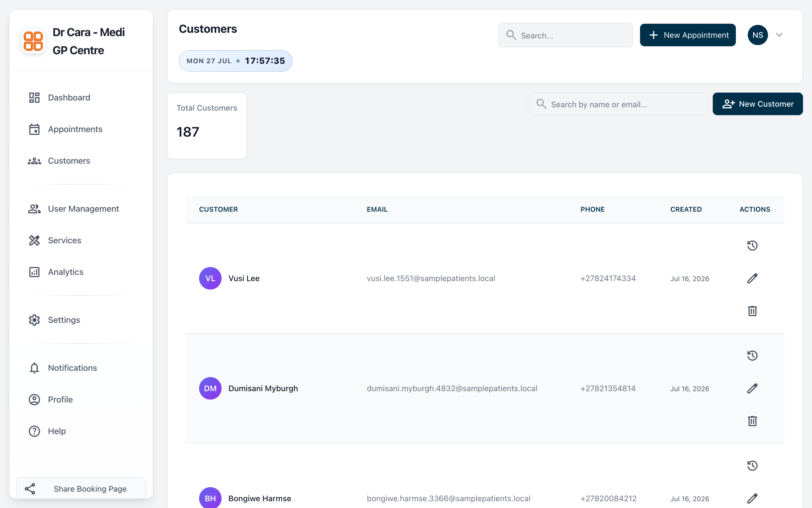Viewport: 812px width, 508px height.
Task: Click email bongiwe.harmse.3366@samplepatients.local
Action: pos(449,498)
